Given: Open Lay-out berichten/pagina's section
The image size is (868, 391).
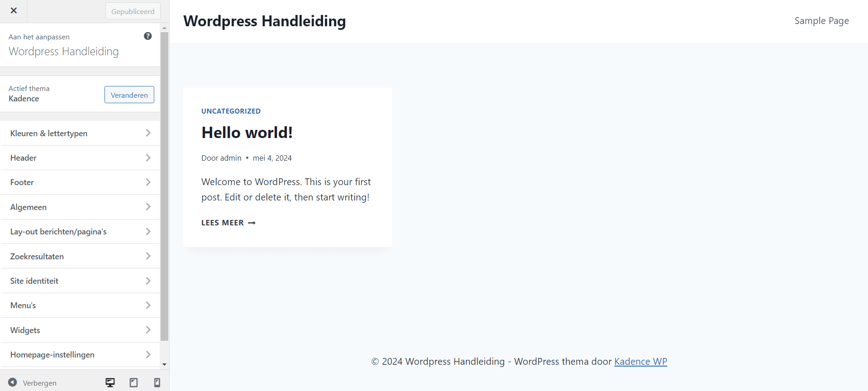Looking at the screenshot, I should [x=81, y=232].
